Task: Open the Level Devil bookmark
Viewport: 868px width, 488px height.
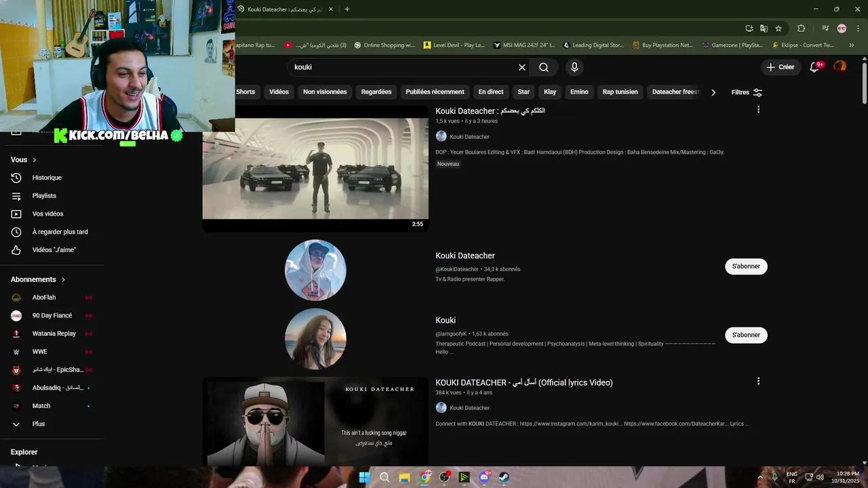Action: coord(454,45)
